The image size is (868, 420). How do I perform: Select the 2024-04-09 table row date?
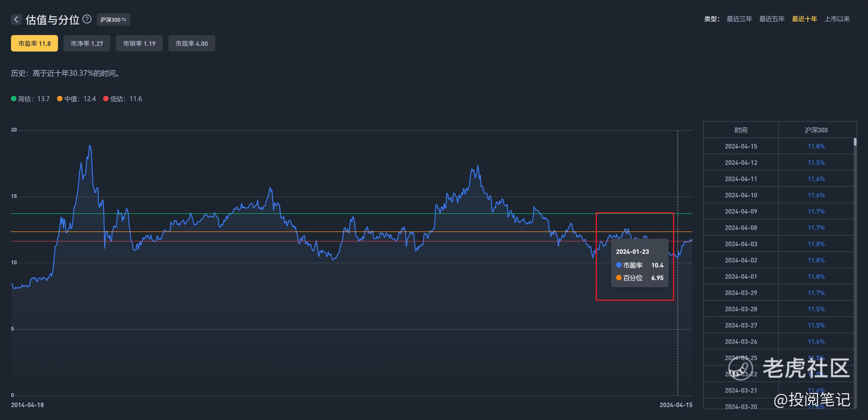click(741, 211)
